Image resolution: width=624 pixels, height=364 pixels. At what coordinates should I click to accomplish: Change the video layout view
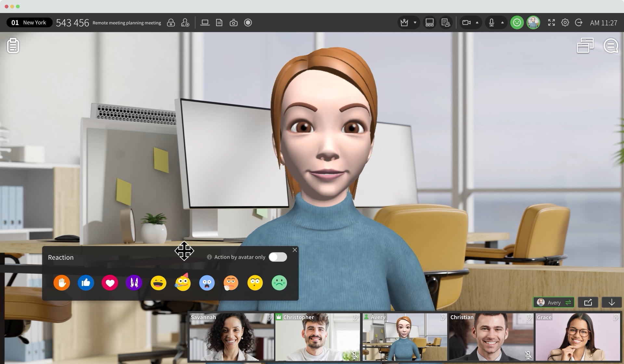point(429,22)
